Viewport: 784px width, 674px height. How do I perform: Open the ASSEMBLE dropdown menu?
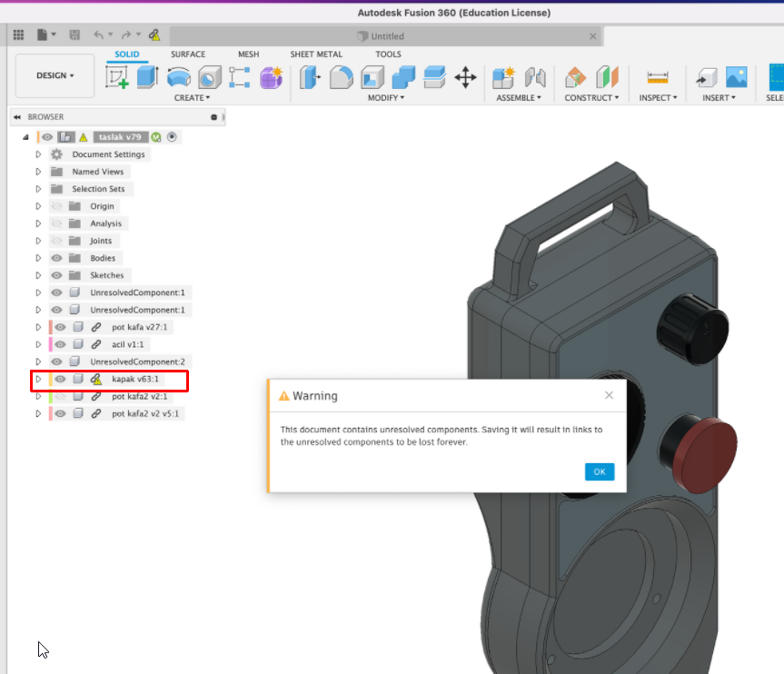tap(519, 98)
